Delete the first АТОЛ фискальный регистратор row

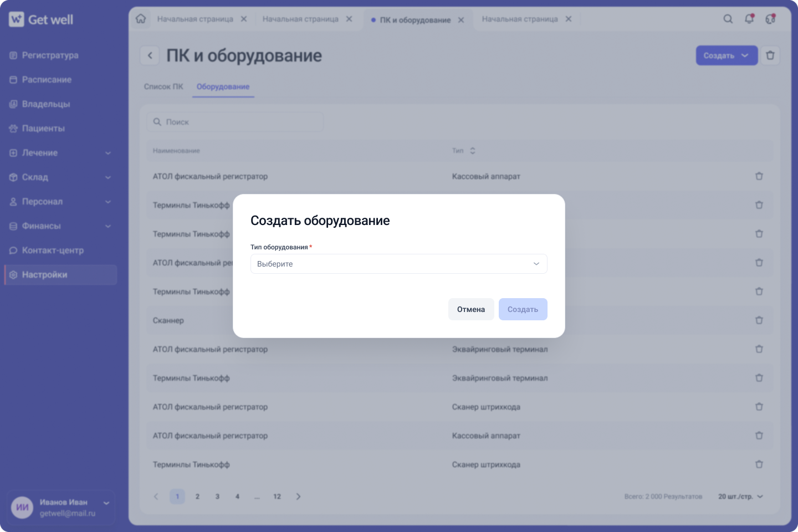coord(759,176)
